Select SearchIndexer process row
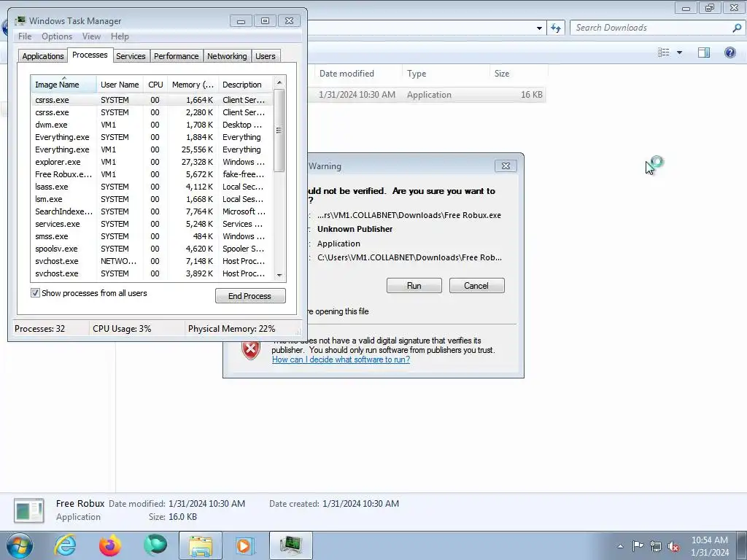Viewport: 747px width, 560px height. tap(152, 211)
